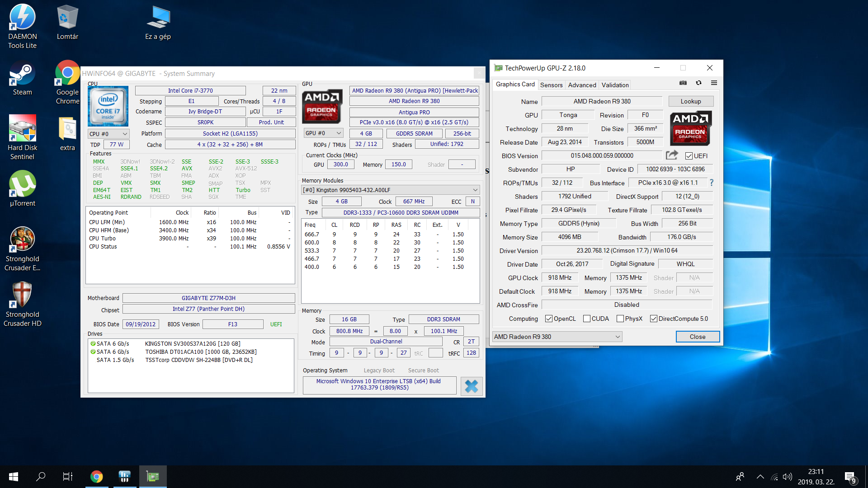
Task: Switch to HWiNFO on the taskbar
Action: 124,476
